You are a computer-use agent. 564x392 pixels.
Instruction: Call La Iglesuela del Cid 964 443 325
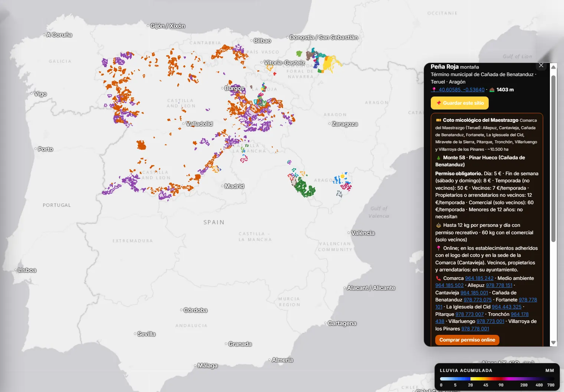(506, 307)
